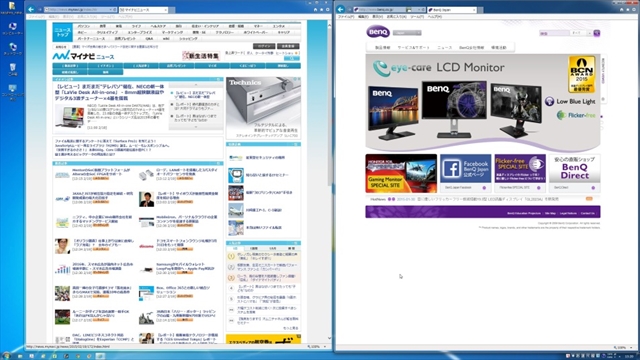Open the Japan region dropdown beside BenQ logo
The width and height of the screenshot is (640, 360).
click(407, 33)
